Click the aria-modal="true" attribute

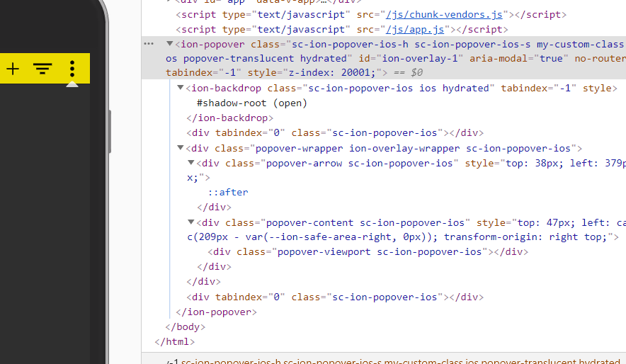click(x=519, y=59)
